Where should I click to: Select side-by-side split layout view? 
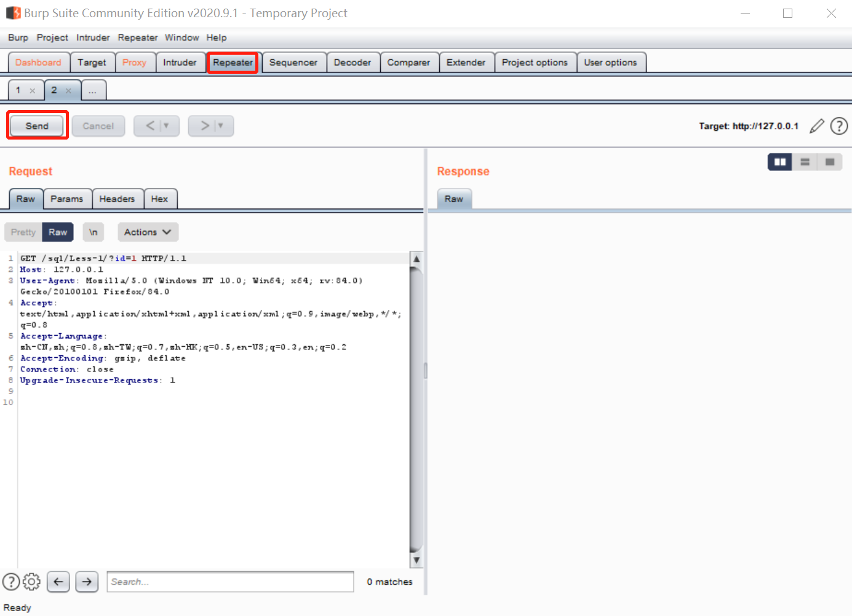(x=780, y=162)
